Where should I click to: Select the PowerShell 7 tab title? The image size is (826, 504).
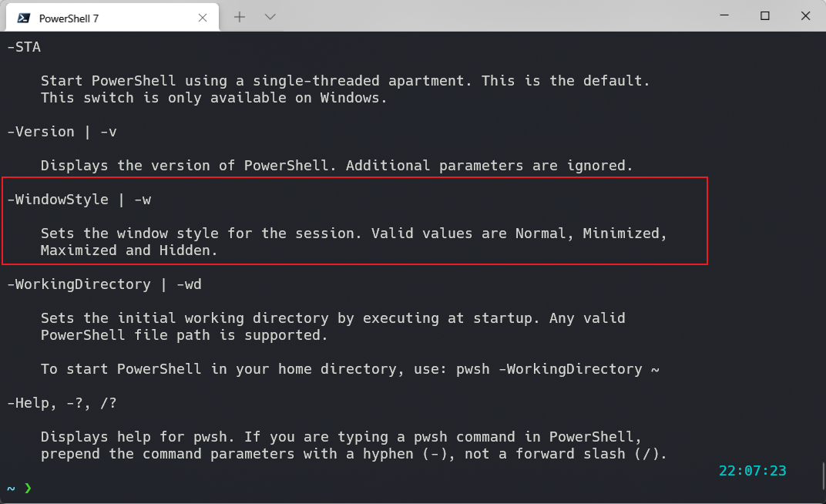pyautogui.click(x=69, y=18)
